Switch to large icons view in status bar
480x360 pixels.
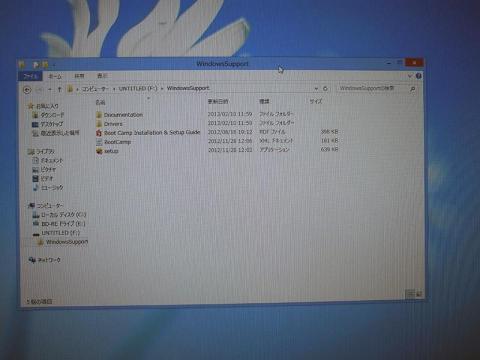tap(418, 294)
